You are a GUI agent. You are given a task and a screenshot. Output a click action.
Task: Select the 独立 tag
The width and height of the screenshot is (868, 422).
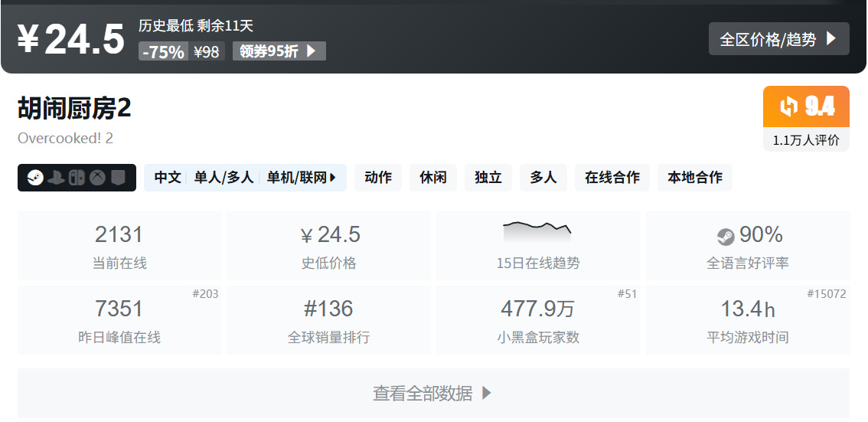[488, 178]
